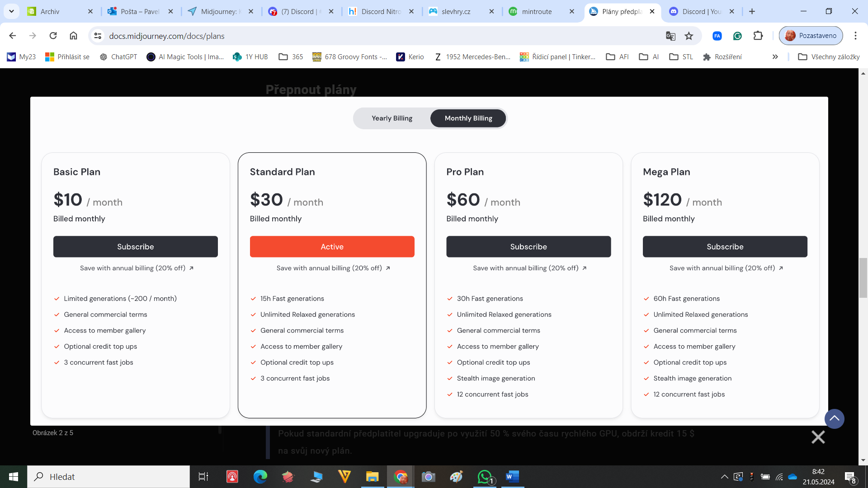Switch to the Discord Nitro tab

tap(381, 11)
